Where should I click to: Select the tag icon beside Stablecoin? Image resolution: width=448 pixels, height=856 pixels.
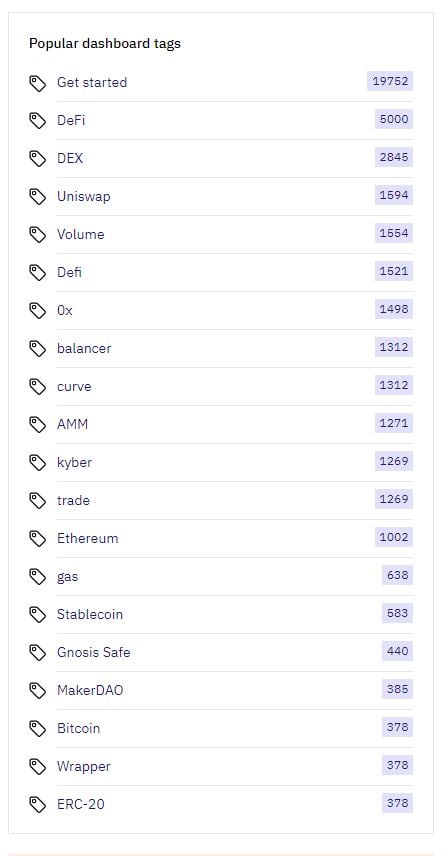[x=37, y=615]
